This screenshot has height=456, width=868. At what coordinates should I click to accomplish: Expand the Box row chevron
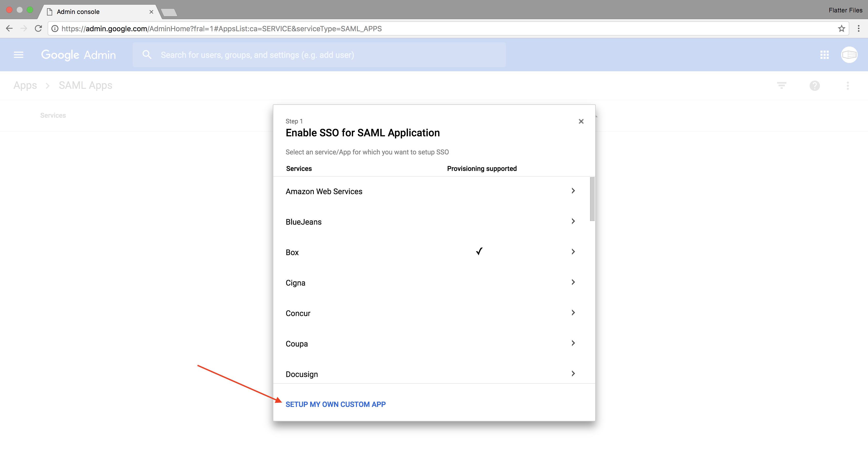click(573, 252)
